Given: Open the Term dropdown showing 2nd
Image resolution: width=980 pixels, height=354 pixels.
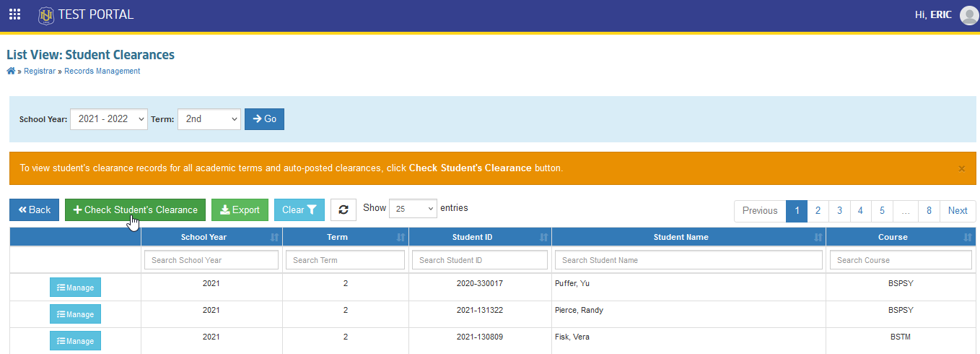Looking at the screenshot, I should point(209,119).
